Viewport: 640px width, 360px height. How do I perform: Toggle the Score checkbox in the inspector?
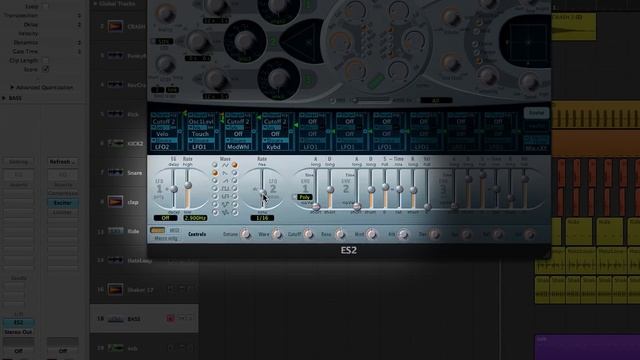46,69
